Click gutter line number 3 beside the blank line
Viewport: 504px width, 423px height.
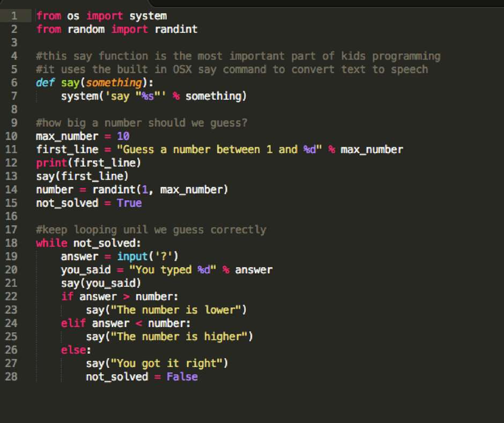[x=14, y=42]
